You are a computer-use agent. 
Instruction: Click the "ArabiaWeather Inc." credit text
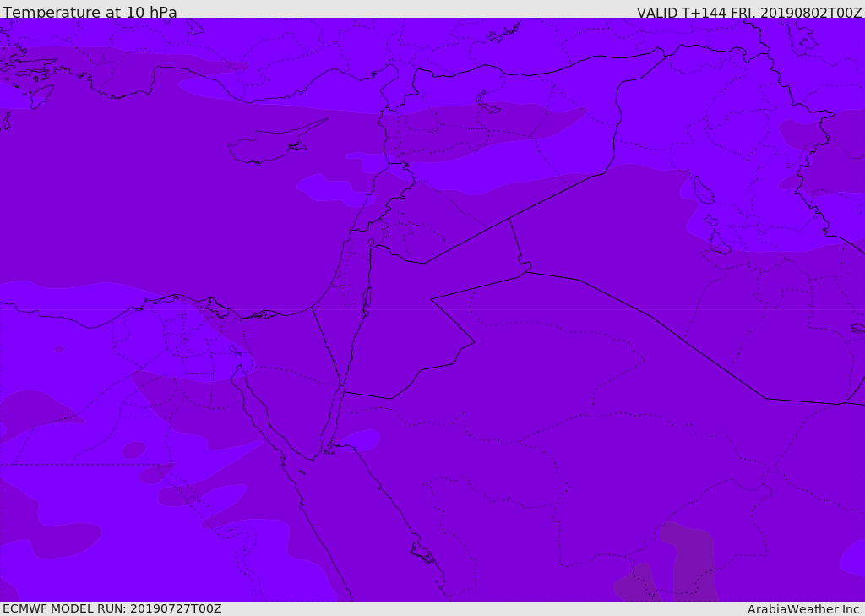point(805,609)
